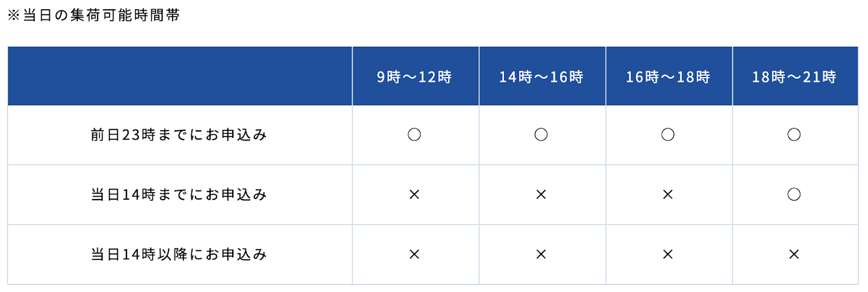The height and width of the screenshot is (292, 868).
Task: Click the cross for 当日14時以降 at 16時〜18時
Action: [668, 254]
